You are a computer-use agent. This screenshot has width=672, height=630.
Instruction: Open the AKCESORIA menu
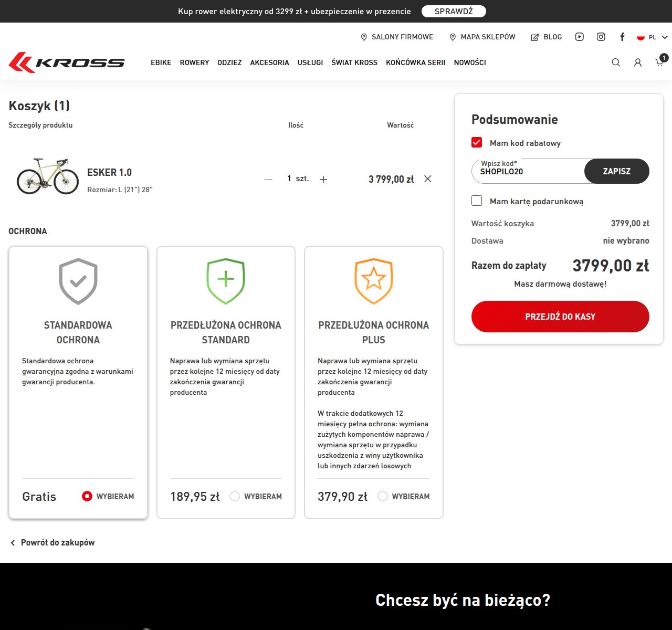[269, 62]
